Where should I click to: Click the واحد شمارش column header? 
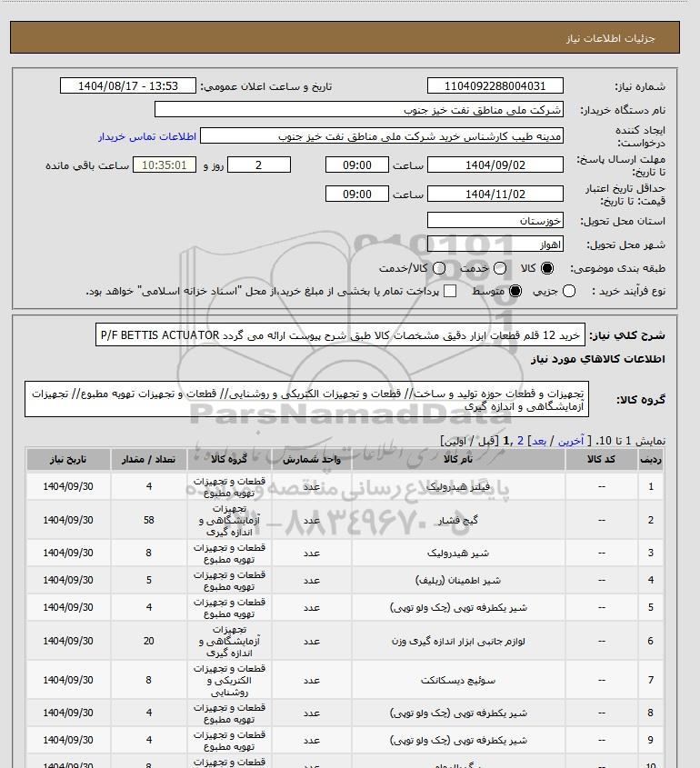[x=311, y=459]
